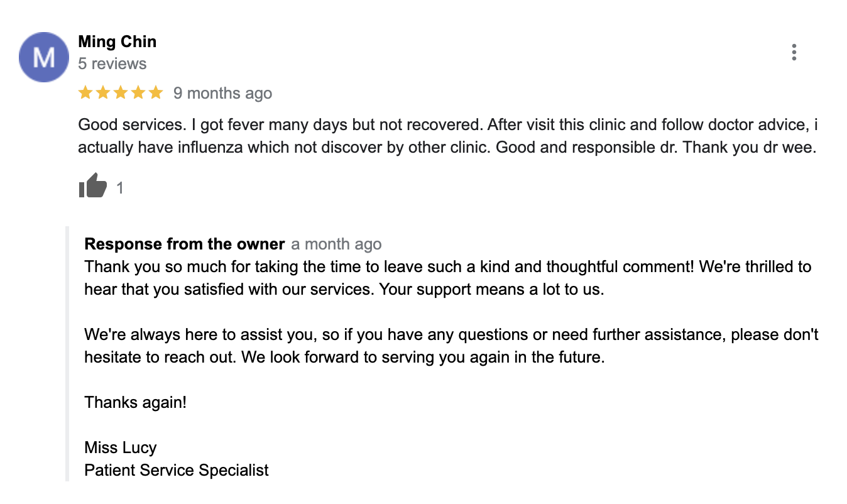Click the Patient Service Specialist title
The width and height of the screenshot is (847, 504).
coord(177,470)
